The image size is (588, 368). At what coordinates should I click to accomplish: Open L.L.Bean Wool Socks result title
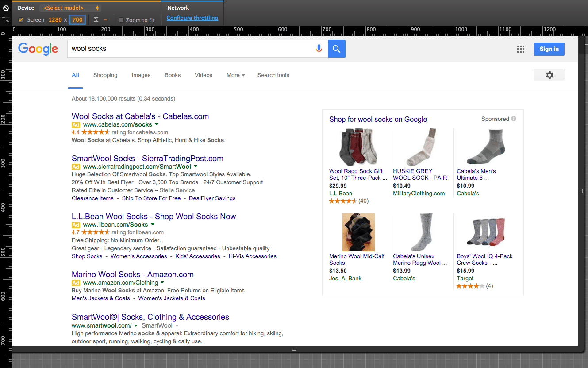click(x=154, y=217)
